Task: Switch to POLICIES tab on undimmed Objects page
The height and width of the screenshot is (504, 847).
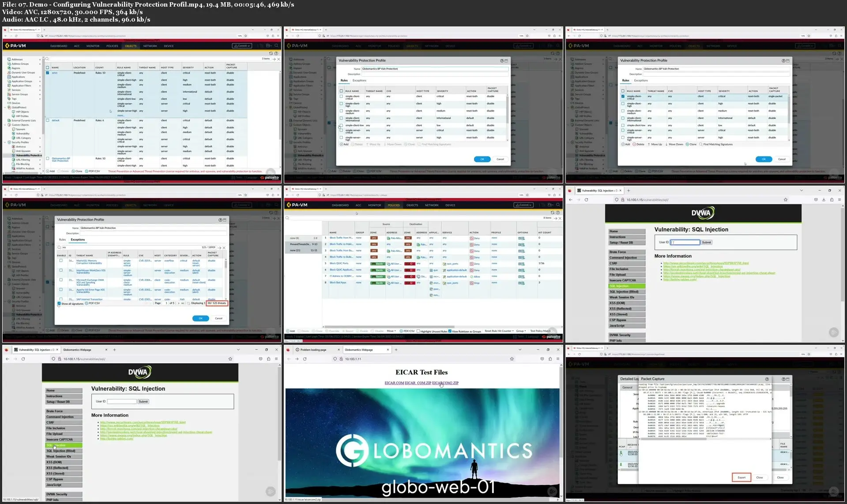Action: point(112,46)
